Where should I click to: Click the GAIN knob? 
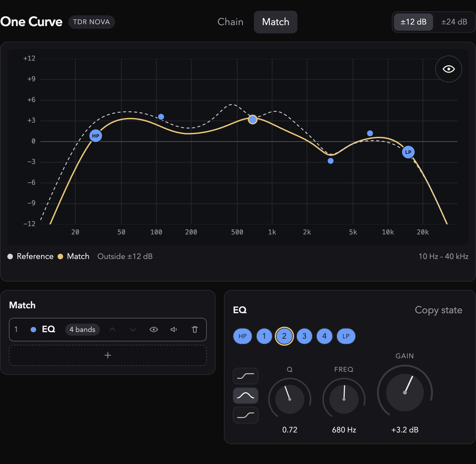(405, 392)
